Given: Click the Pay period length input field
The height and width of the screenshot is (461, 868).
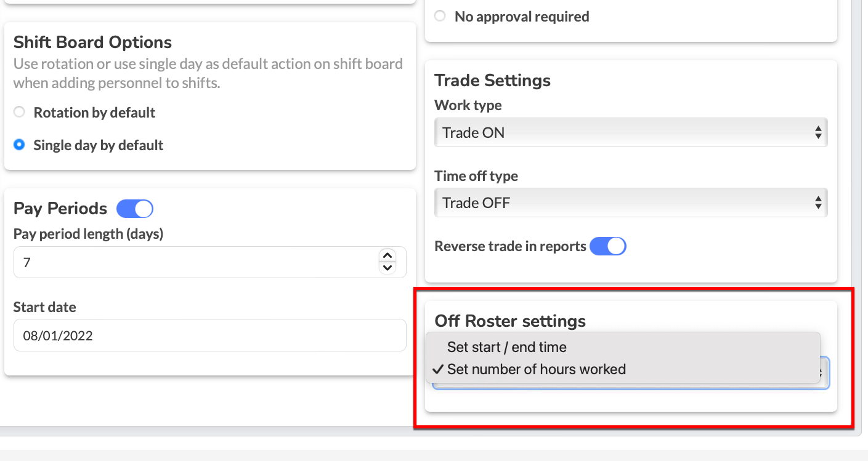Looking at the screenshot, I should tap(210, 262).
